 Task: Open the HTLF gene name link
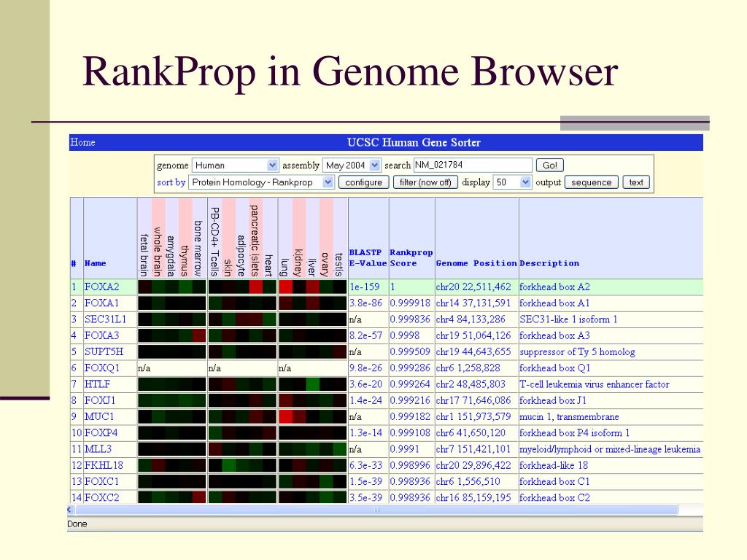[97, 384]
